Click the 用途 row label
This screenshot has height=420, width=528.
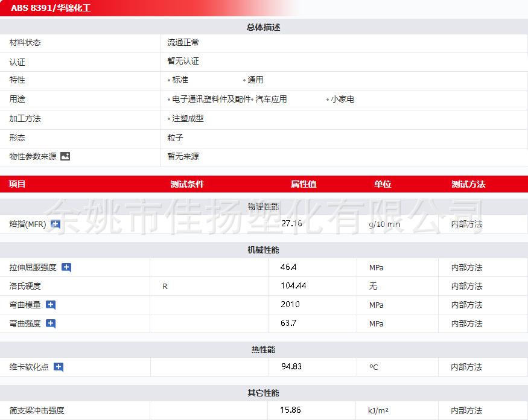click(17, 99)
